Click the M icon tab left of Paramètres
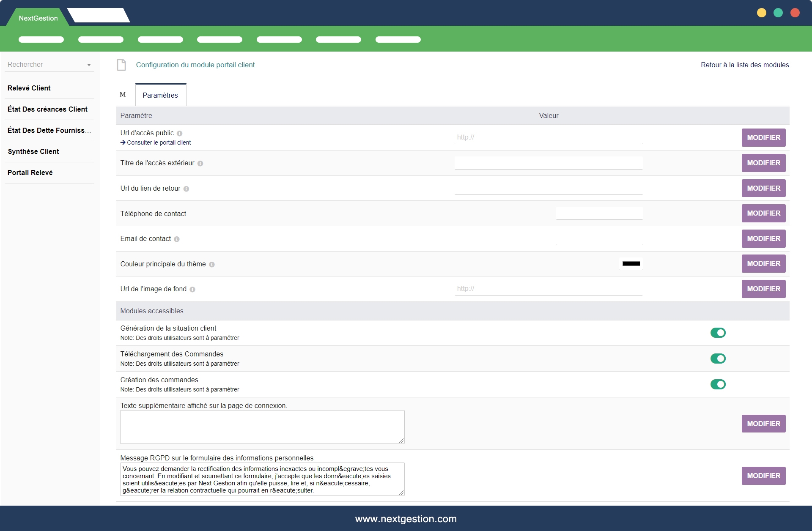 point(123,95)
